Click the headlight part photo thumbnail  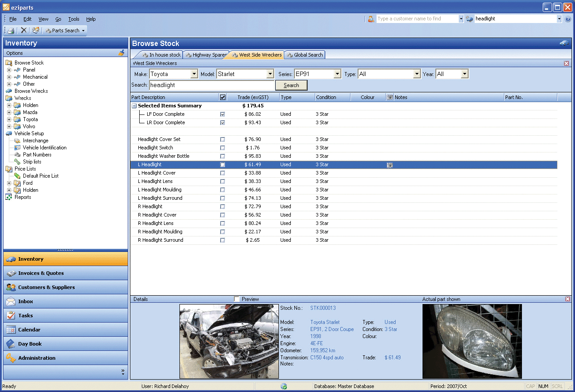(x=472, y=341)
